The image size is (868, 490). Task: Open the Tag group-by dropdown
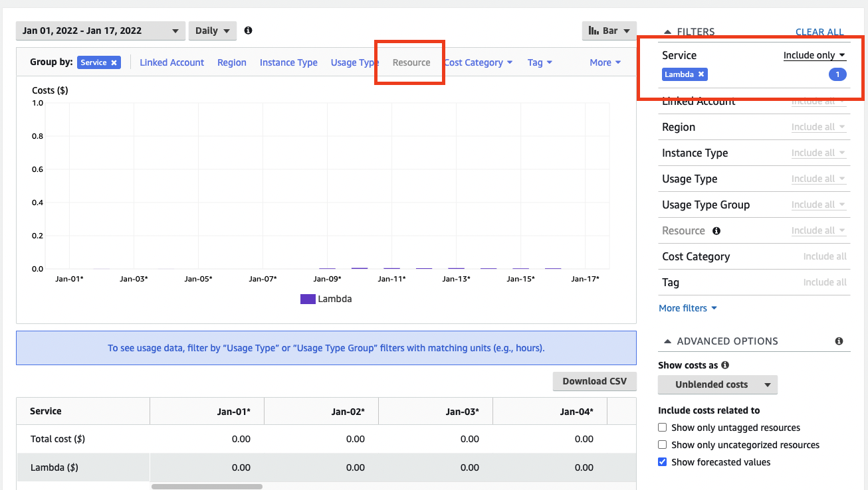point(540,62)
